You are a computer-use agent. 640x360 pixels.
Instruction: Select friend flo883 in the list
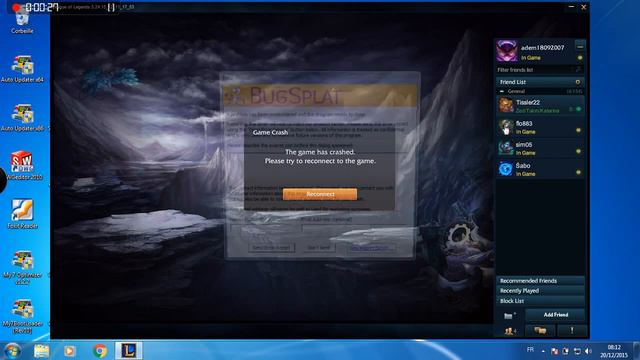click(540, 127)
